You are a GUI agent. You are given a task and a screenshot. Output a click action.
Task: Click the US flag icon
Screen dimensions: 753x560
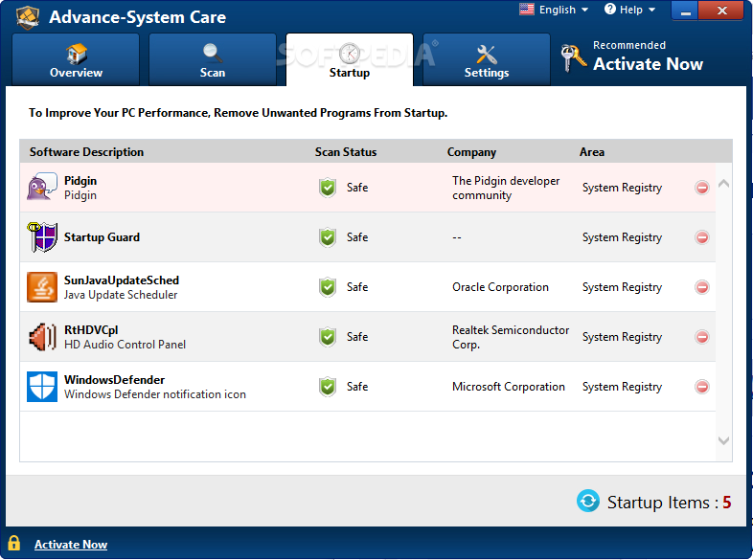[526, 10]
